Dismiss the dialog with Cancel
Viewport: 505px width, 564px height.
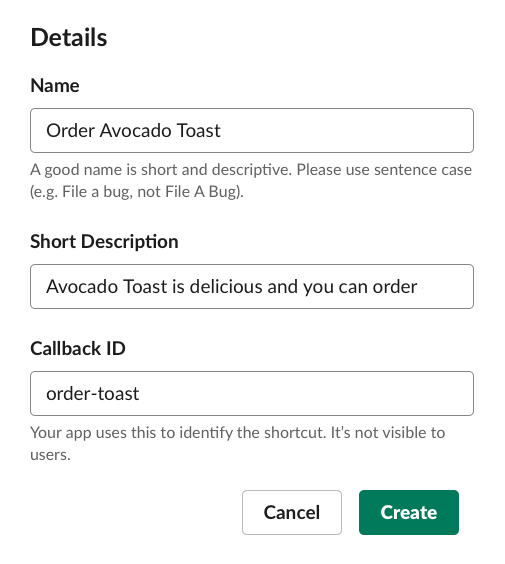point(292,512)
